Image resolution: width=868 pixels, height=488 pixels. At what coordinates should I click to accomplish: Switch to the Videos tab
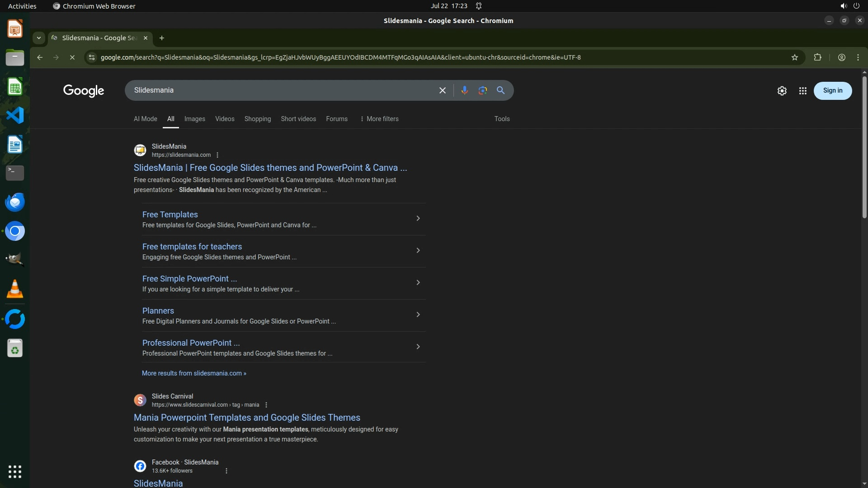pos(225,119)
